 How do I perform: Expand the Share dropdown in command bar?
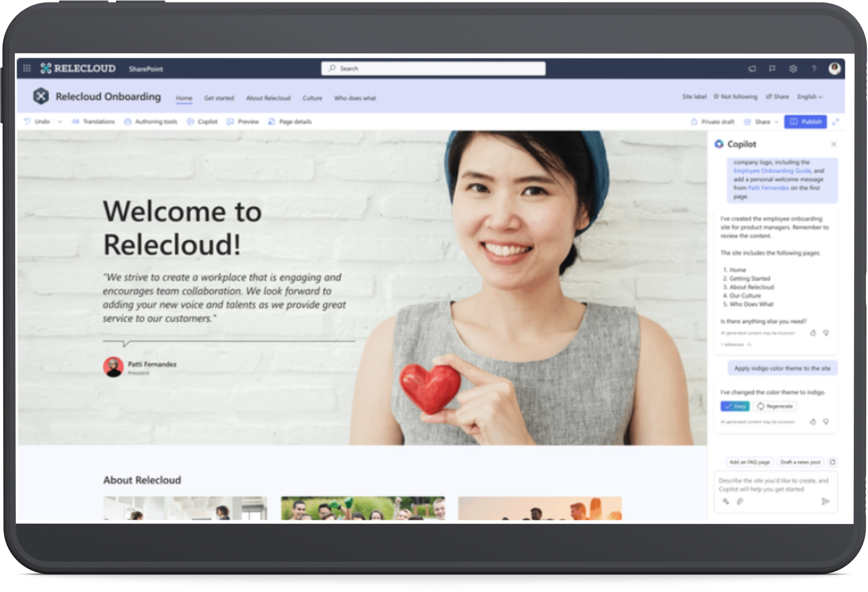(776, 122)
